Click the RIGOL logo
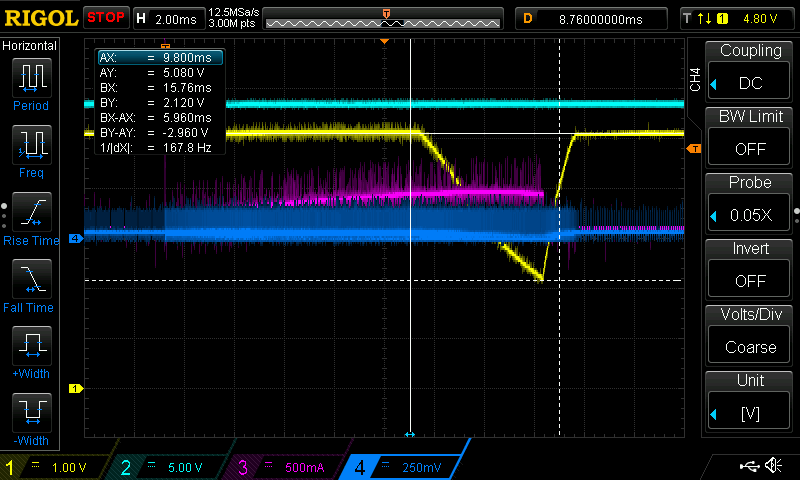Image resolution: width=800 pixels, height=480 pixels. (41, 18)
